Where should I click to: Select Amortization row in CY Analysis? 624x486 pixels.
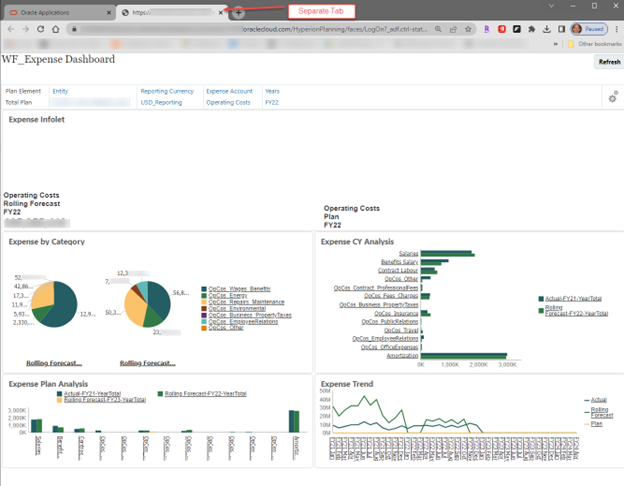tap(402, 355)
